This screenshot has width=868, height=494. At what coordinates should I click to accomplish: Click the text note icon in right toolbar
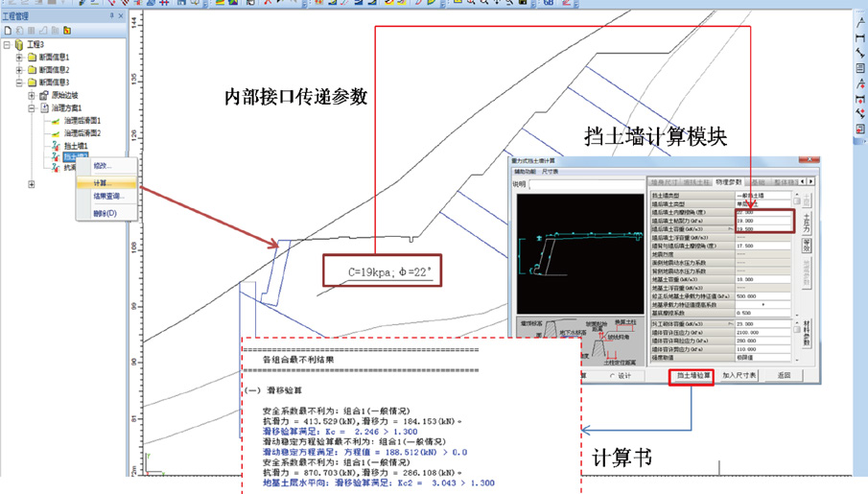tap(860, 68)
